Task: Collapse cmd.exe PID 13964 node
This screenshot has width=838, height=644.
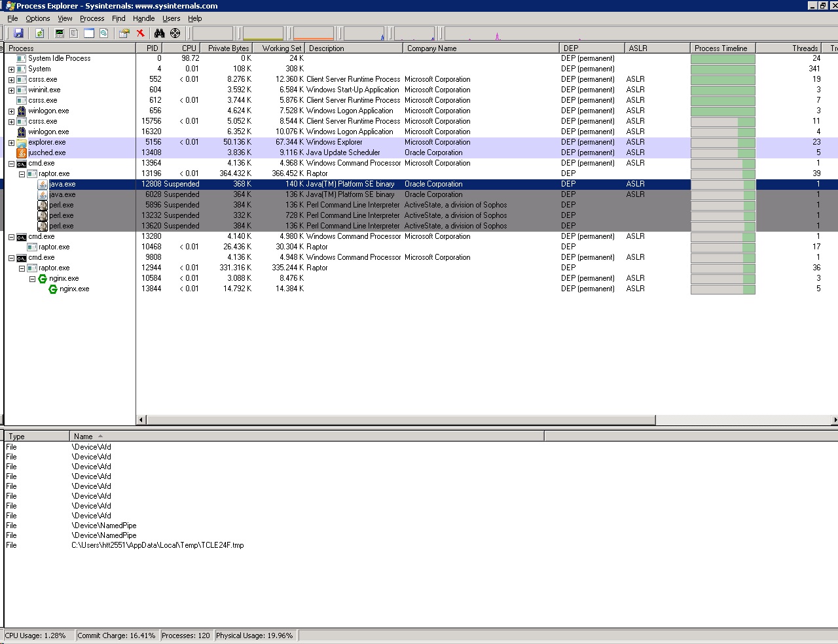Action: coord(11,164)
